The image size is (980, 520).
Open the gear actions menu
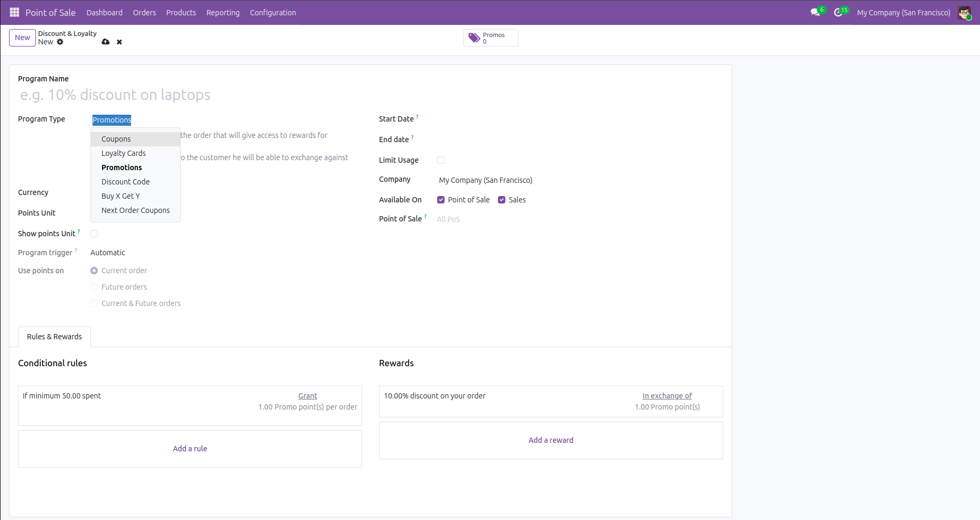coord(60,42)
